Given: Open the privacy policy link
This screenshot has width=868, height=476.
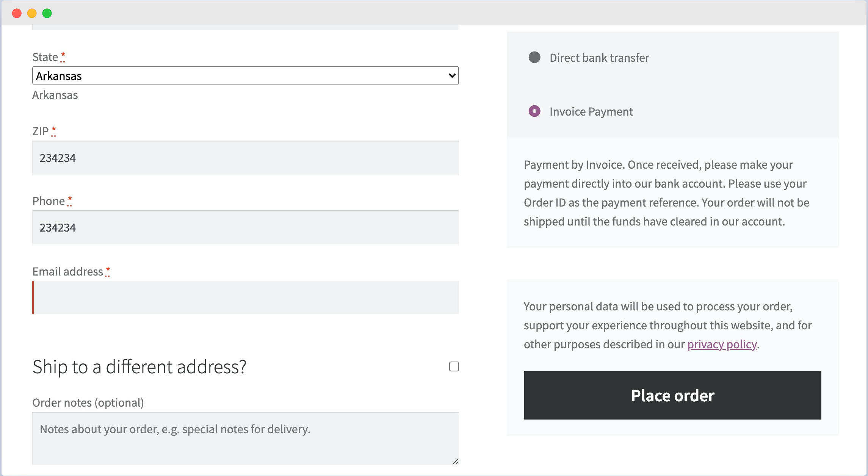Looking at the screenshot, I should (721, 344).
